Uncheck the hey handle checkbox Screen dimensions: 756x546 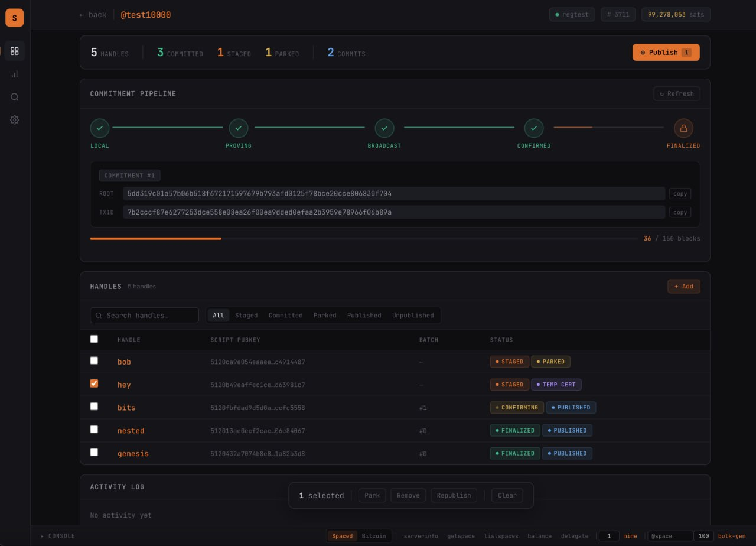(x=94, y=383)
